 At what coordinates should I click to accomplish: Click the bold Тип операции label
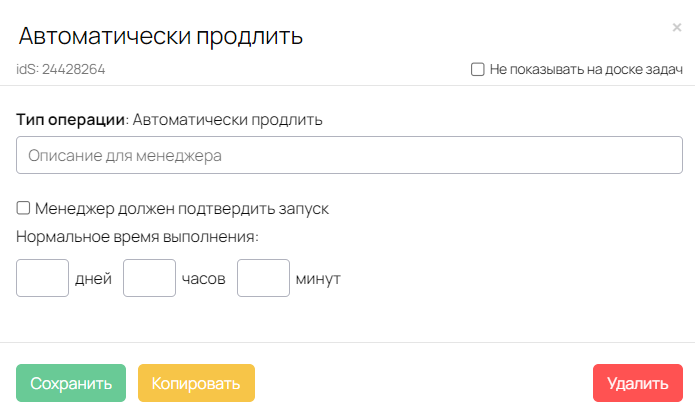click(x=70, y=120)
